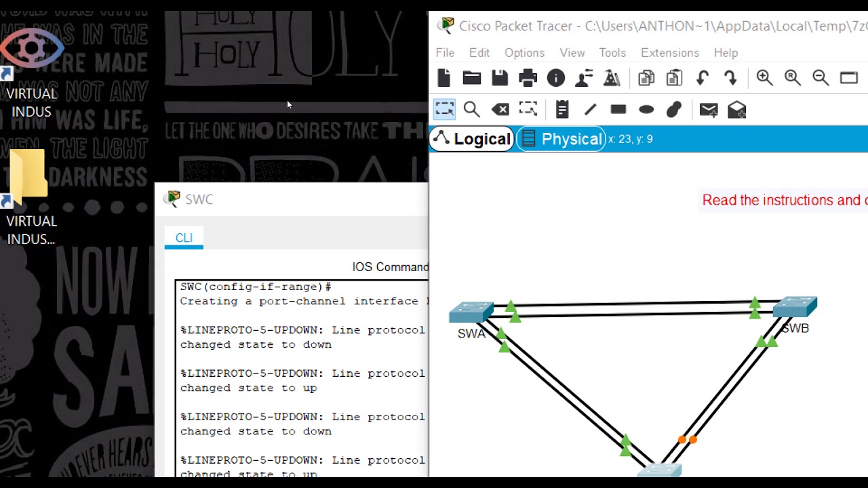The width and height of the screenshot is (868, 488).
Task: Open a file with the folder icon
Action: coord(472,78)
